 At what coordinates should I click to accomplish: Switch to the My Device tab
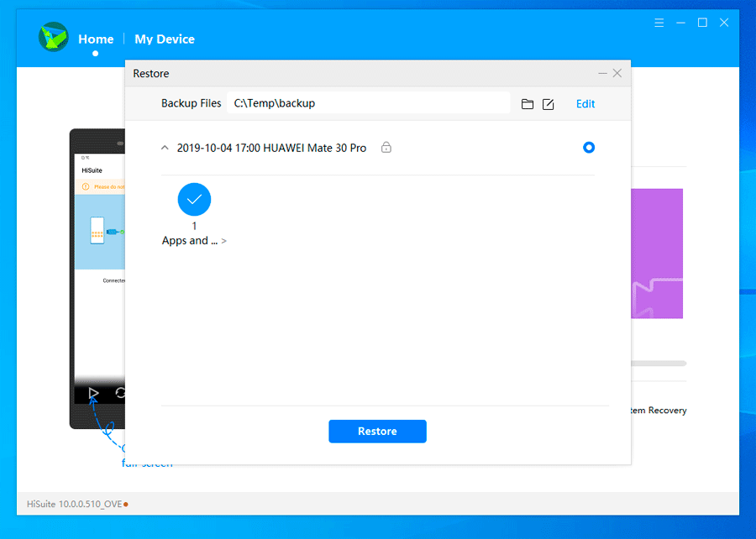tap(165, 39)
